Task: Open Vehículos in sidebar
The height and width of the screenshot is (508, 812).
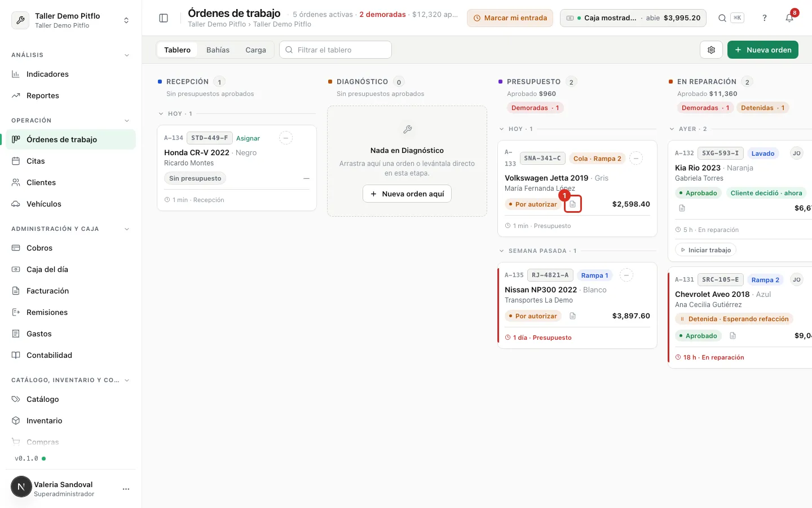Action: point(70,204)
